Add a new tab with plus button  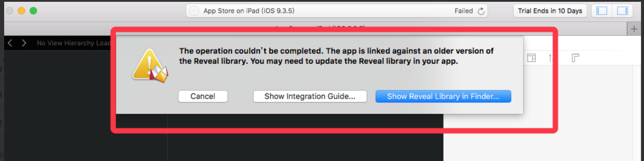634,29
